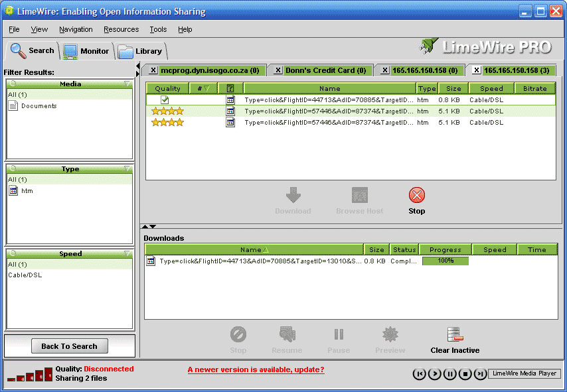The image size is (567, 392).
Task: Close the 165.165.150.158 (0) search tab
Action: click(385, 70)
